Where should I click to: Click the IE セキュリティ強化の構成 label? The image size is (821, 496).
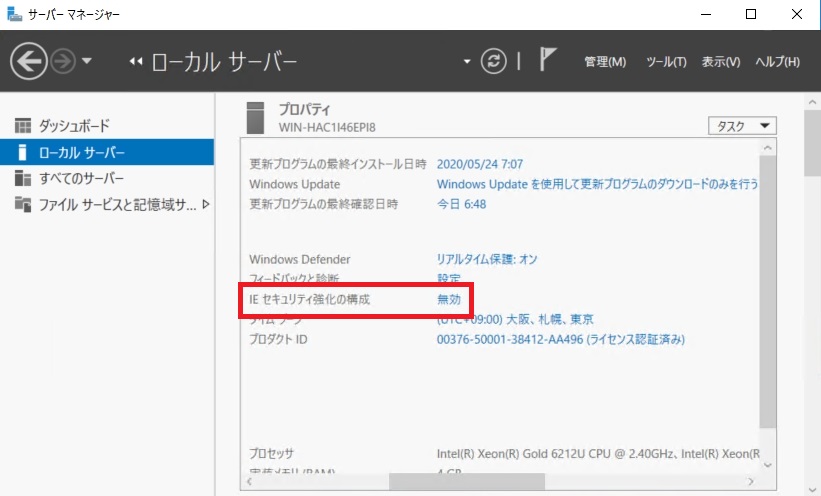[309, 299]
